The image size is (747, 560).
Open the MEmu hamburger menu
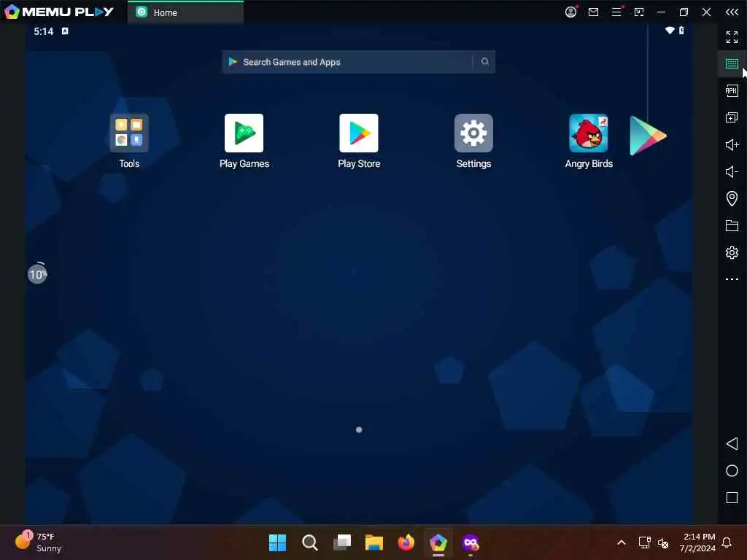(616, 12)
